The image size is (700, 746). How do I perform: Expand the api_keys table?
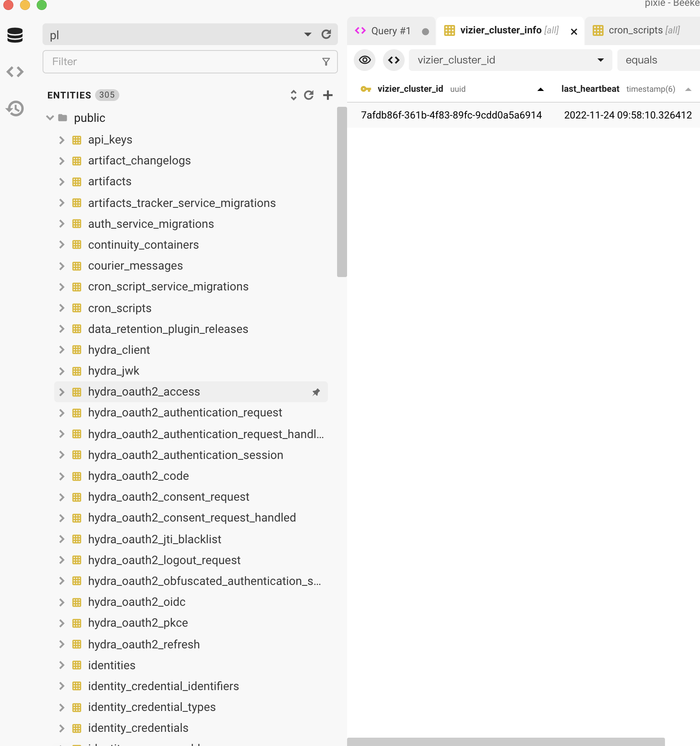pyautogui.click(x=62, y=140)
